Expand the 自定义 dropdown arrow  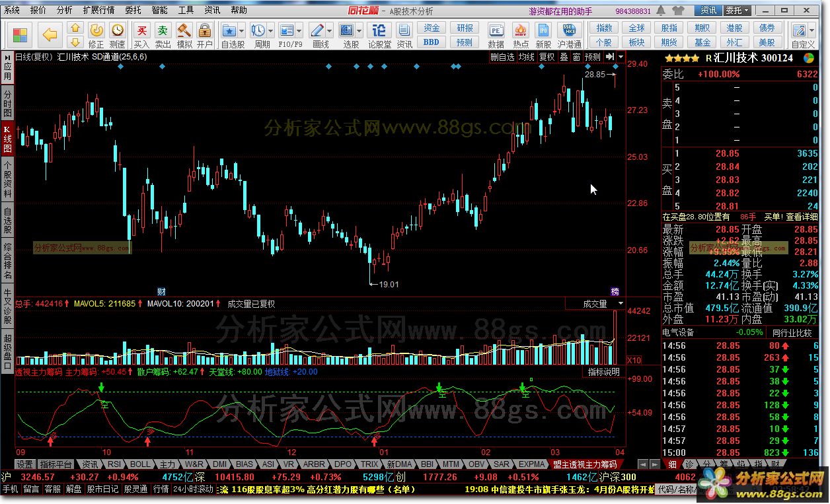pyautogui.click(x=812, y=30)
